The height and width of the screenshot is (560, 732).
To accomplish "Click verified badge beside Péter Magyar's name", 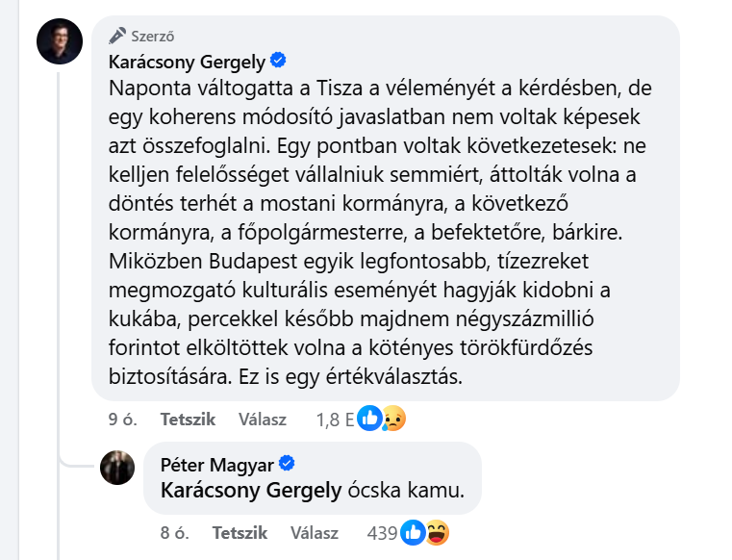I will pyautogui.click(x=286, y=463).
